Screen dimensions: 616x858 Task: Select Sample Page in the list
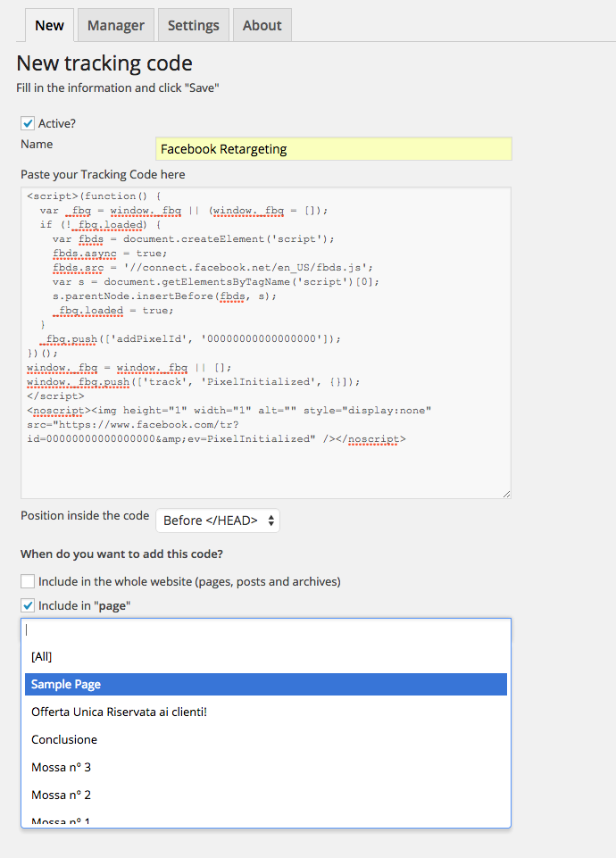266,685
